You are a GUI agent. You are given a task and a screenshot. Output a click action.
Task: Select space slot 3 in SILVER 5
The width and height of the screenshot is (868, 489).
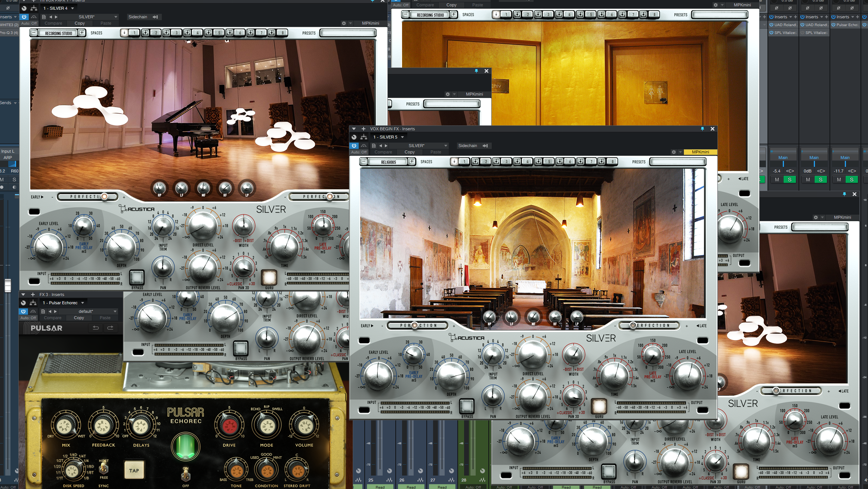[506, 162]
